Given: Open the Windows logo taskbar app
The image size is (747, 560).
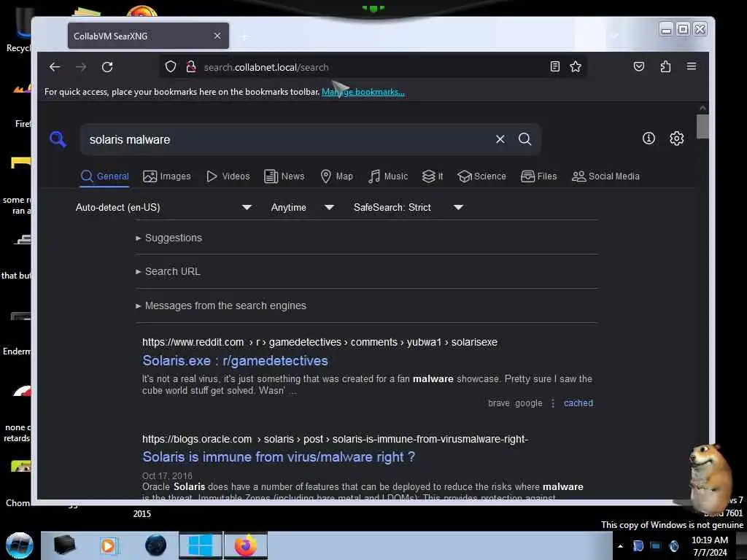Looking at the screenshot, I should point(200,545).
